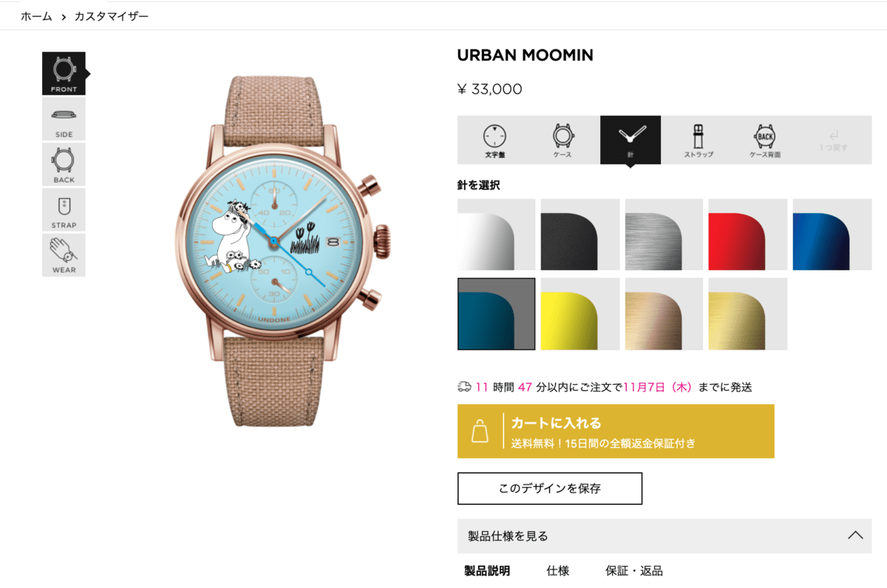The width and height of the screenshot is (887, 588).
Task: Select the FRONT view icon
Action: 64,74
